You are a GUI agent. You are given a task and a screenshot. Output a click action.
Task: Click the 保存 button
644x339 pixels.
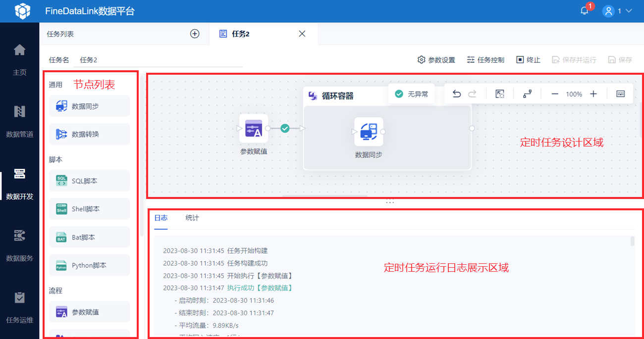coord(620,60)
